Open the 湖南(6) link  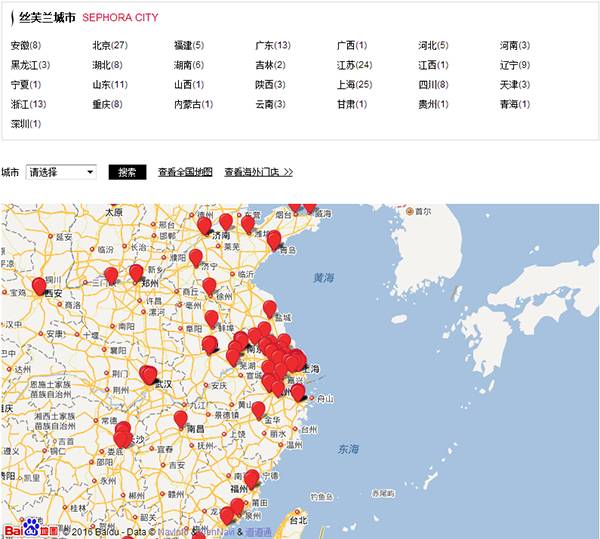tap(189, 65)
